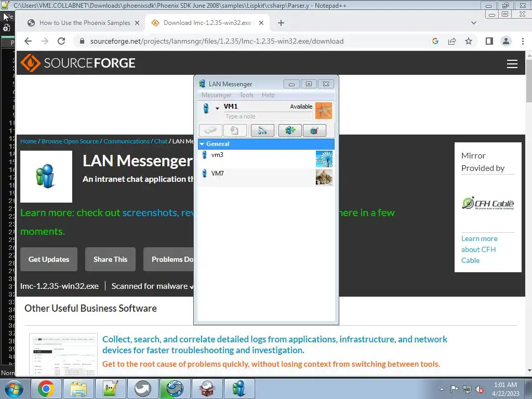Viewport: 532px width, 399px height.
Task: Click the Send File paperclip toolbar button
Action: click(235, 130)
